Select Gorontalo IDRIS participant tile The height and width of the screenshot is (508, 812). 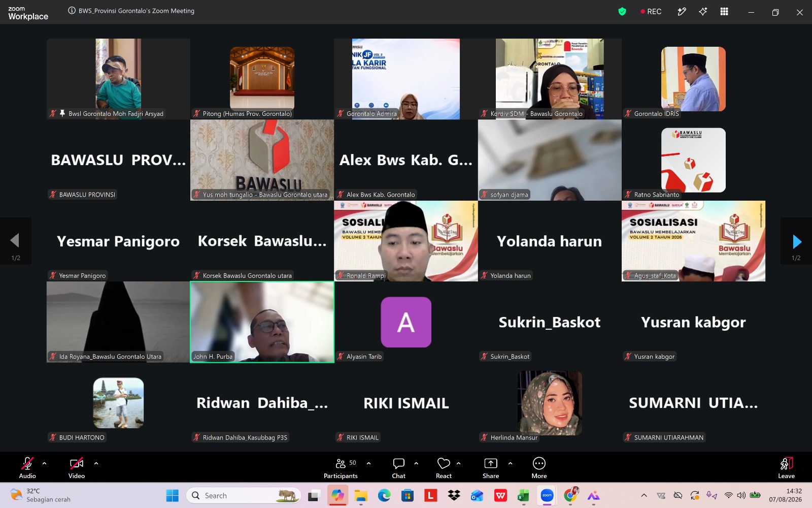693,79
